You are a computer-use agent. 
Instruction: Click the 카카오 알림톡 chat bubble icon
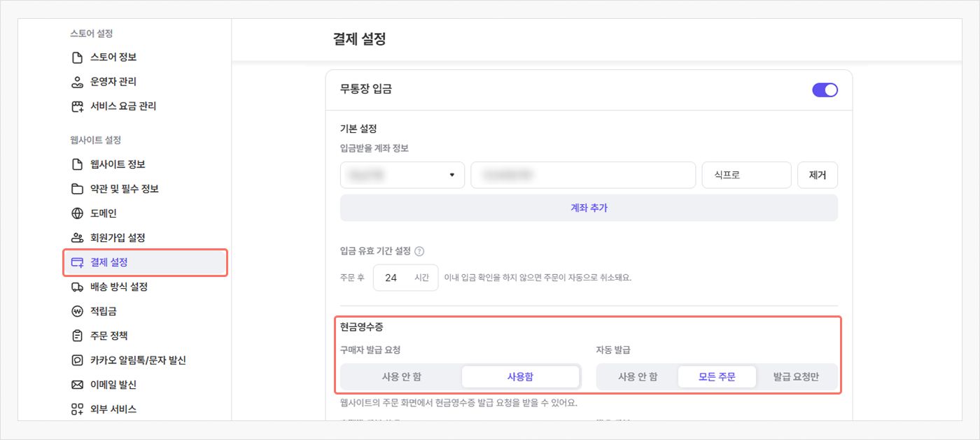point(78,360)
